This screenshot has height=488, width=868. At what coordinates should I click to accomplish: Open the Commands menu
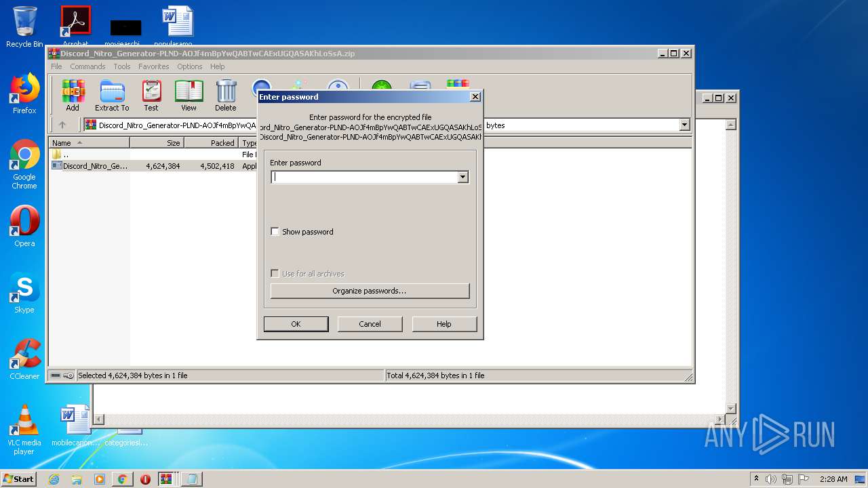87,66
